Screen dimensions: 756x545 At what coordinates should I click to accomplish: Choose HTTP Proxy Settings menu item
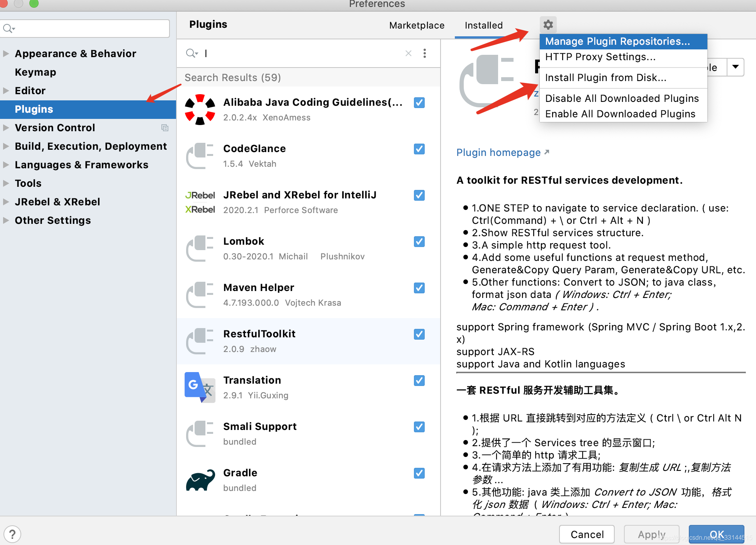623,57
